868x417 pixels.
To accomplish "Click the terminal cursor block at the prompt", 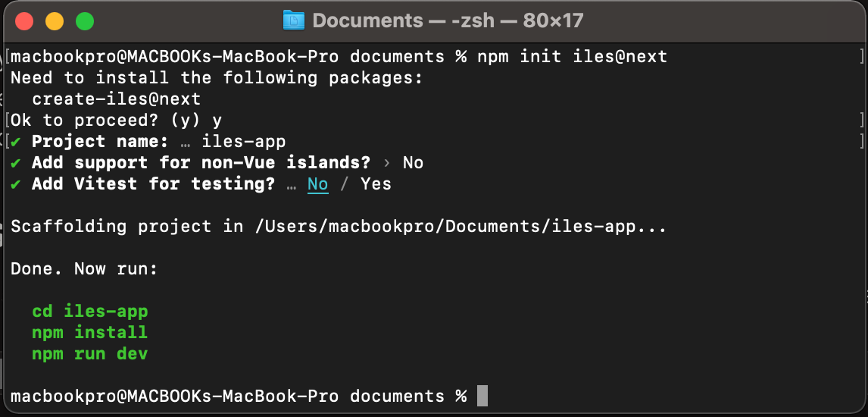I will coord(482,396).
